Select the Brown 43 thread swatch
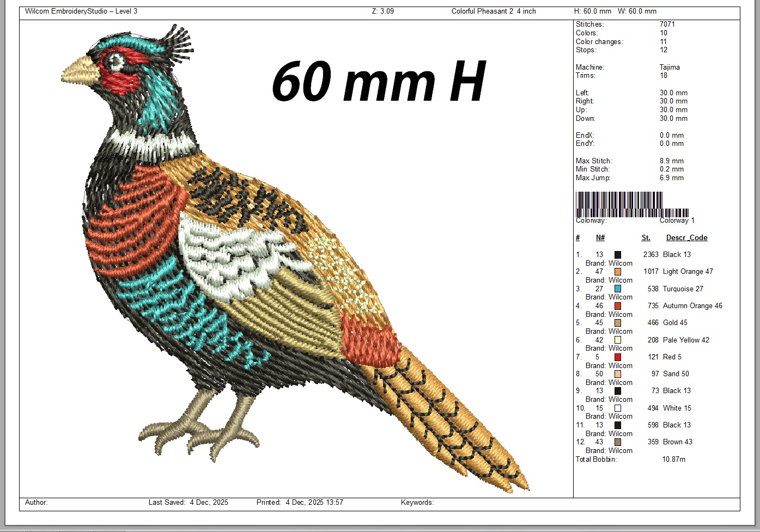The image size is (760, 532). coord(618,442)
